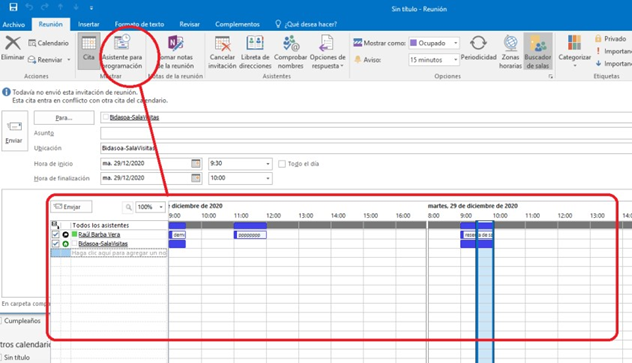Click the Asunto subject field
632x363 pixels.
click(x=366, y=133)
